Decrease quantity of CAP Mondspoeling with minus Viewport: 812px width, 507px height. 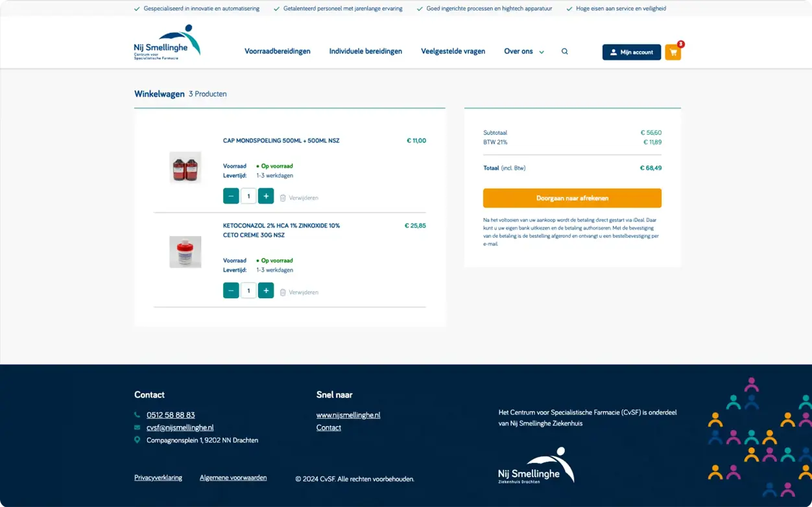tap(231, 196)
